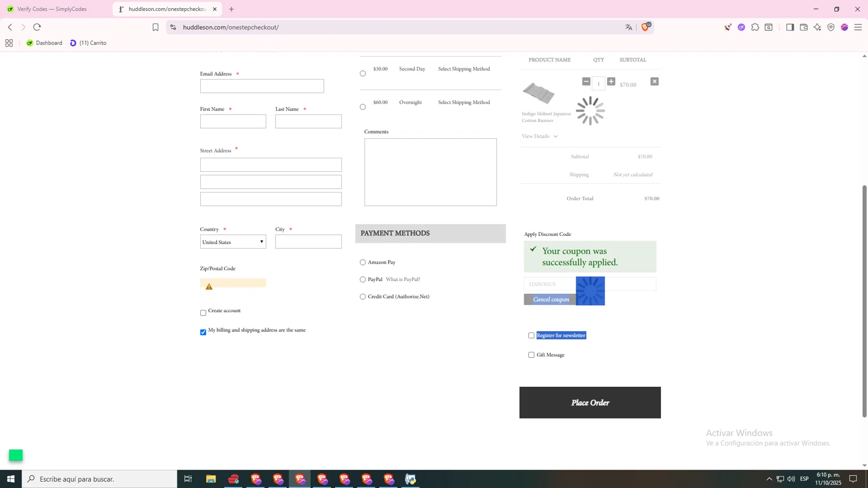
Task: Remove Indigo Shibori runner from cart
Action: coord(654,82)
